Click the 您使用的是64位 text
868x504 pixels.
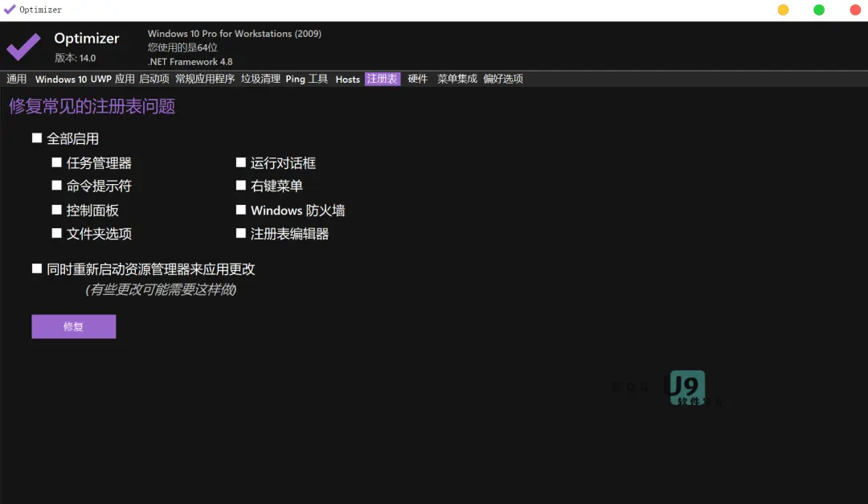point(182,47)
